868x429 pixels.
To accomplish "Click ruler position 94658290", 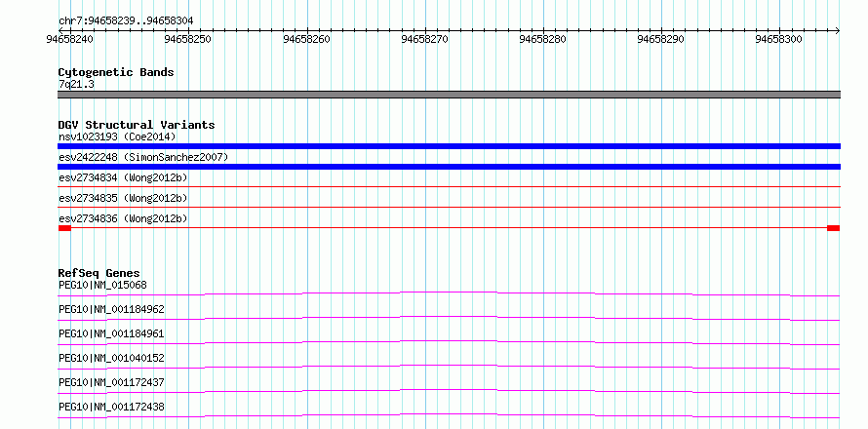I will [x=661, y=39].
